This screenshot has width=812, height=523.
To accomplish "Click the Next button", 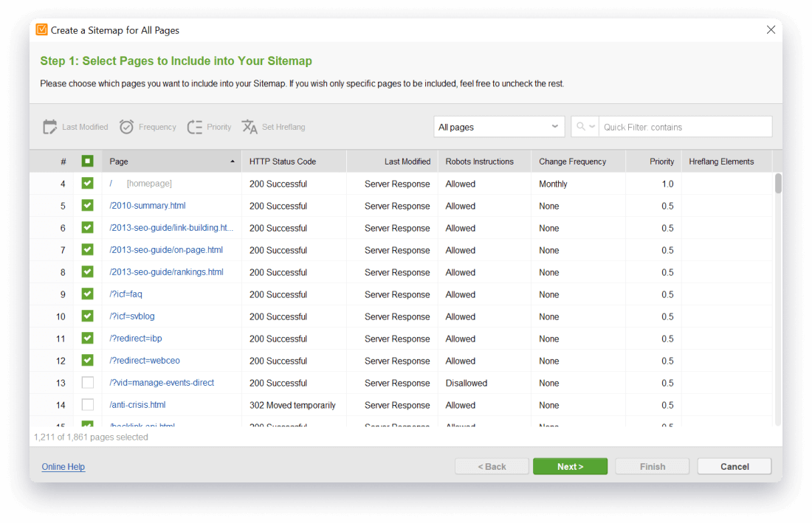I will pos(570,467).
